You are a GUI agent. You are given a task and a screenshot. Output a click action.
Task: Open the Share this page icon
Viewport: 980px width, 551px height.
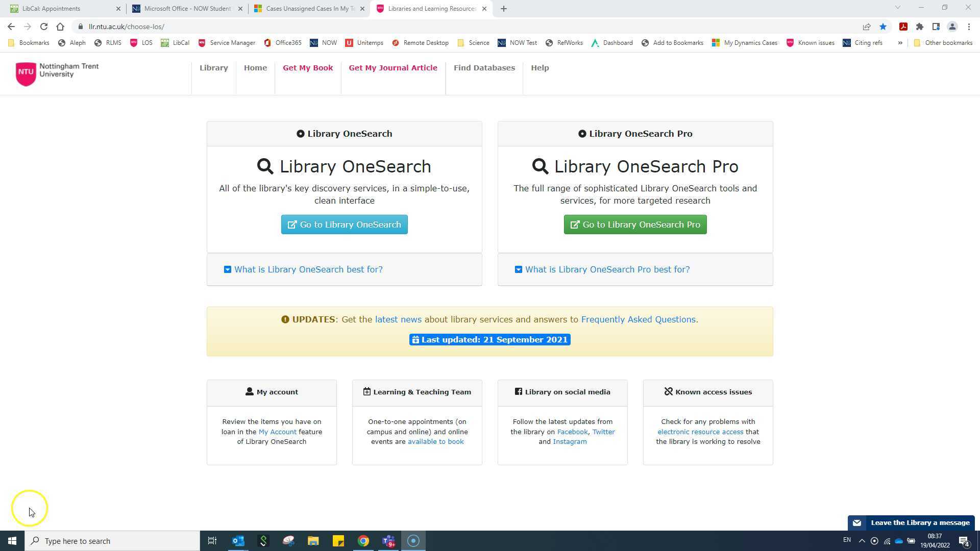coord(867,27)
